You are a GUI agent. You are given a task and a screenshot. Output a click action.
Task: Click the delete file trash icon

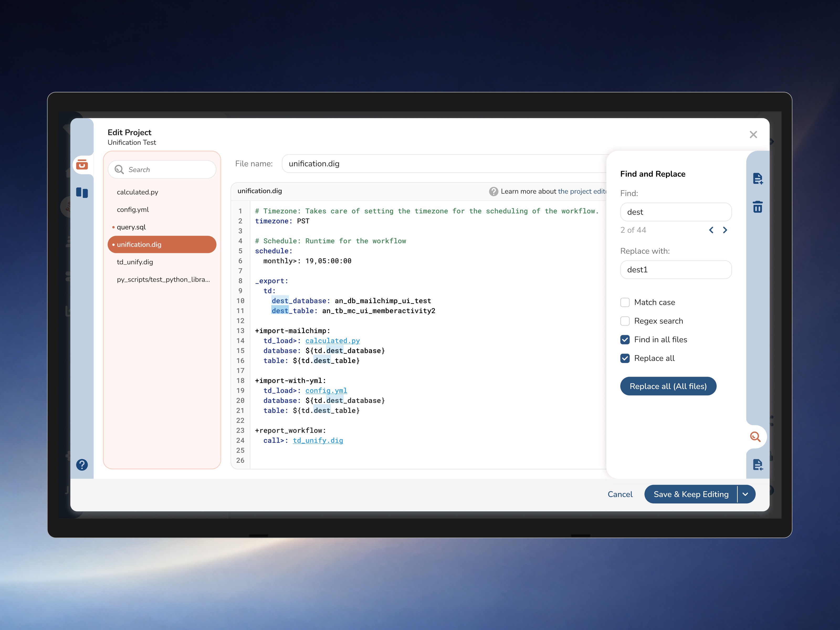(757, 207)
